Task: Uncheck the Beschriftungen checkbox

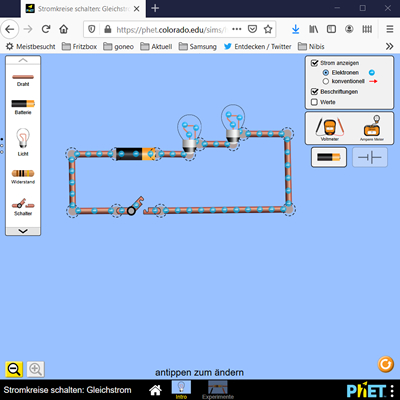Action: pos(314,92)
